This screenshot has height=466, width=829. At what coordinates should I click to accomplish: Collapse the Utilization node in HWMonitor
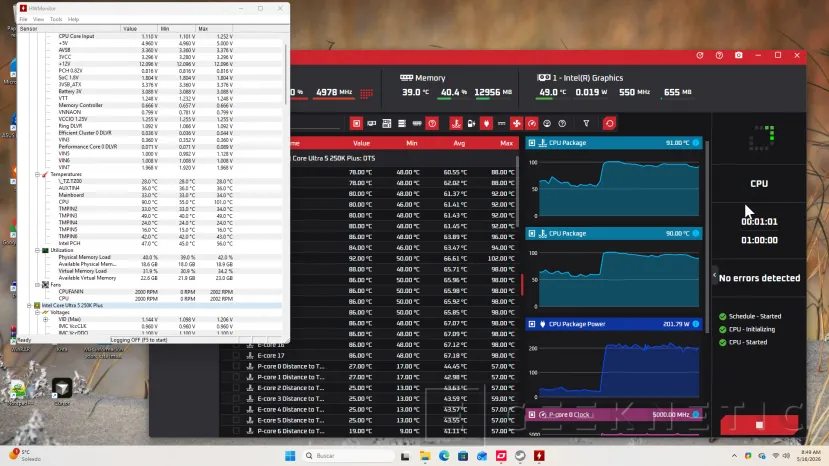38,250
